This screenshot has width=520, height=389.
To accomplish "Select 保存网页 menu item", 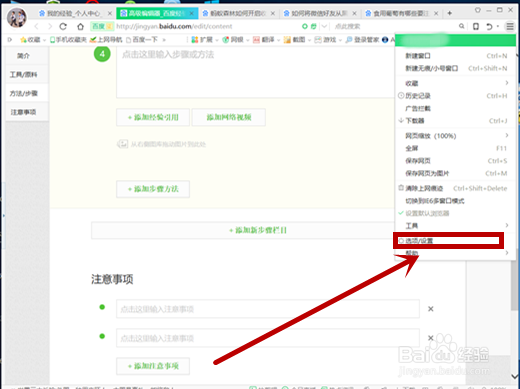I will pos(455,161).
